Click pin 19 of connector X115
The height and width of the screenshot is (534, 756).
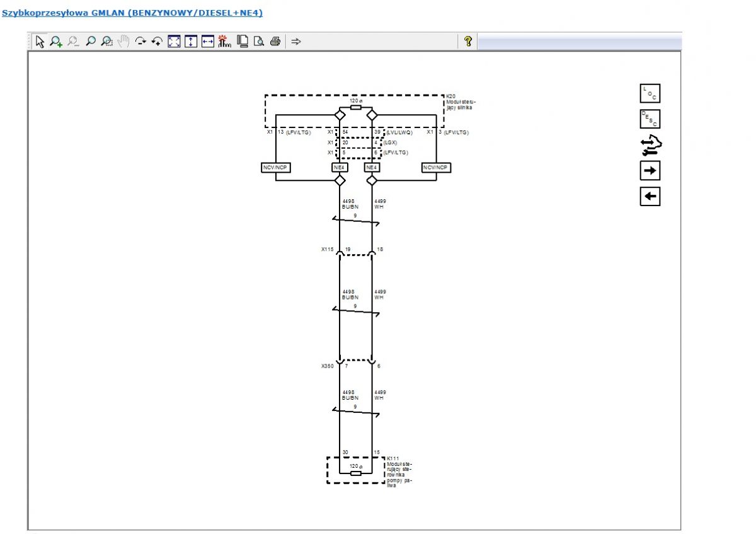[x=348, y=249]
